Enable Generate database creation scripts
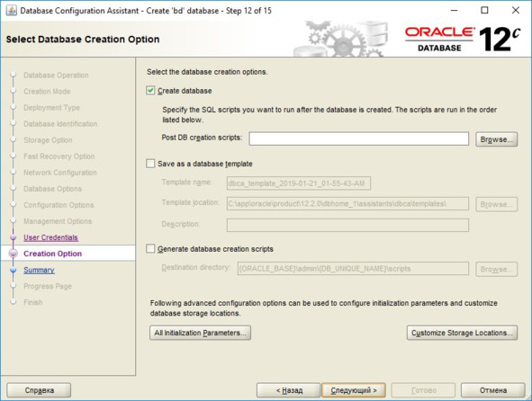 [150, 248]
